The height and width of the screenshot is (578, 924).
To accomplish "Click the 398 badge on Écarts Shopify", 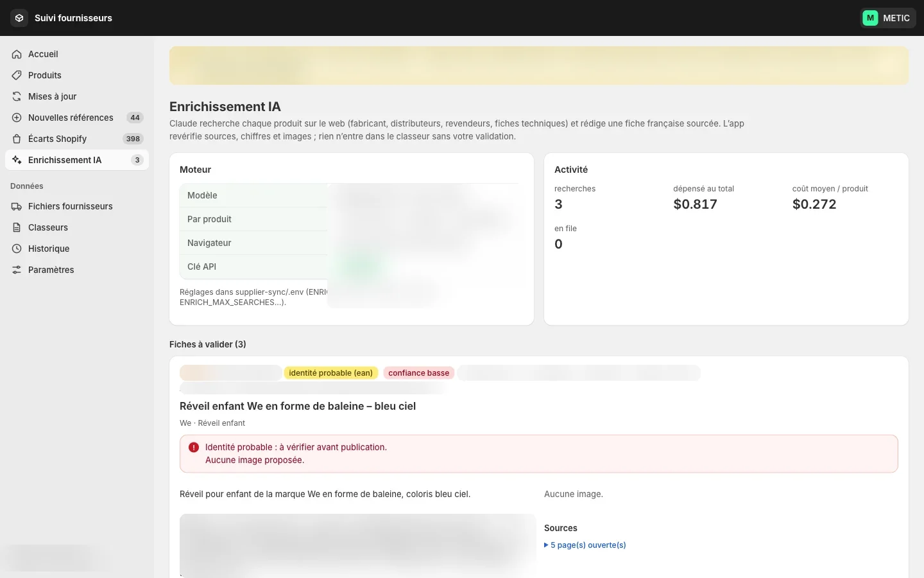I will point(133,139).
